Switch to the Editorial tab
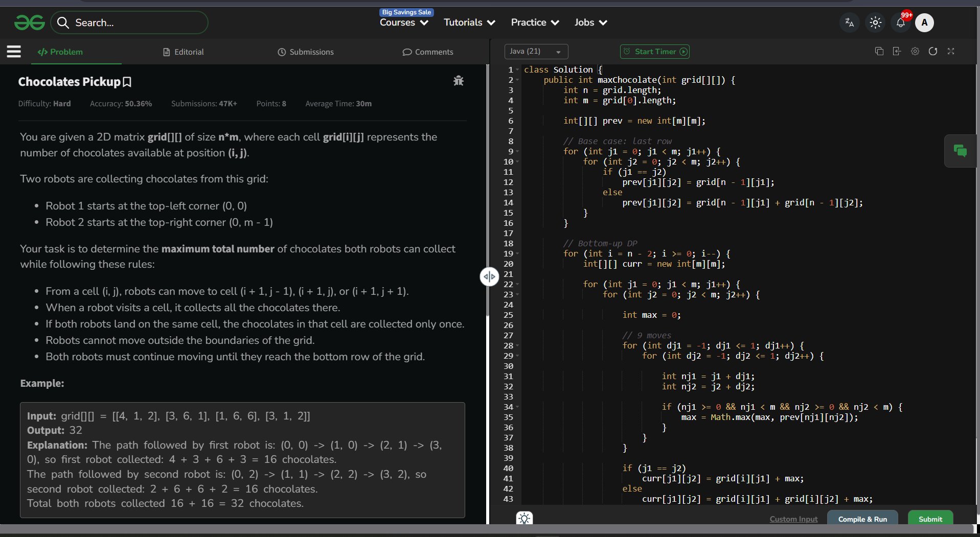The image size is (980, 537). click(x=183, y=52)
